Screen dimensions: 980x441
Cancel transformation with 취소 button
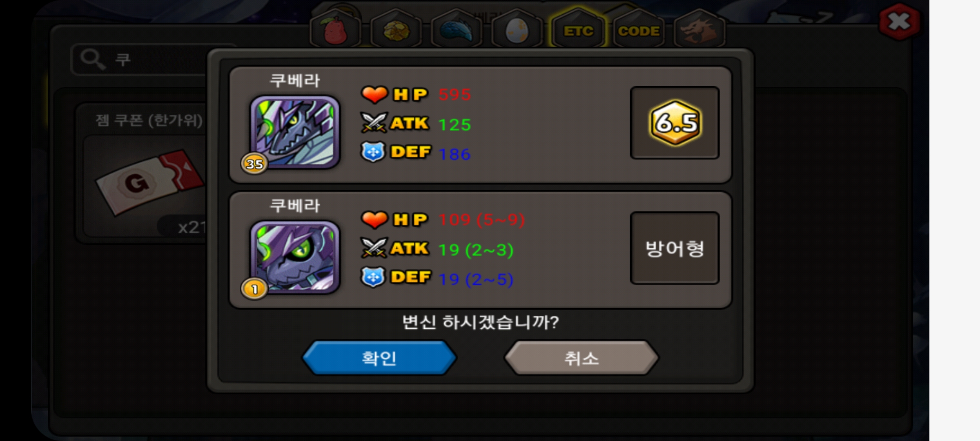tap(581, 358)
